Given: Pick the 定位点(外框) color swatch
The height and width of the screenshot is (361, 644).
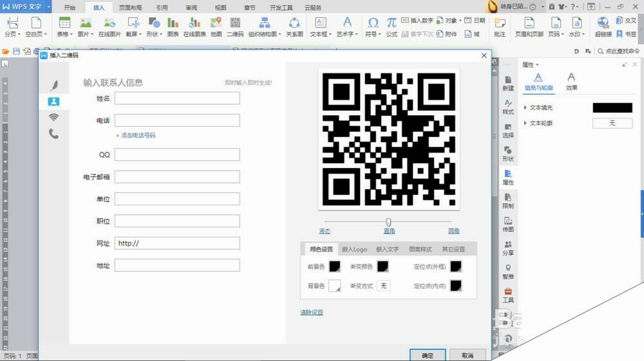Looking at the screenshot, I should pos(456,266).
